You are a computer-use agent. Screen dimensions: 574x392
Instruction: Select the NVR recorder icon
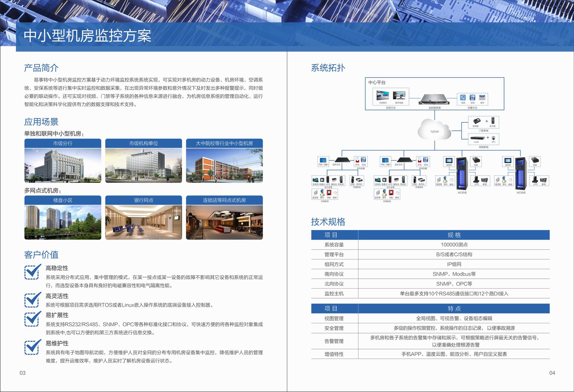[x=477, y=138]
